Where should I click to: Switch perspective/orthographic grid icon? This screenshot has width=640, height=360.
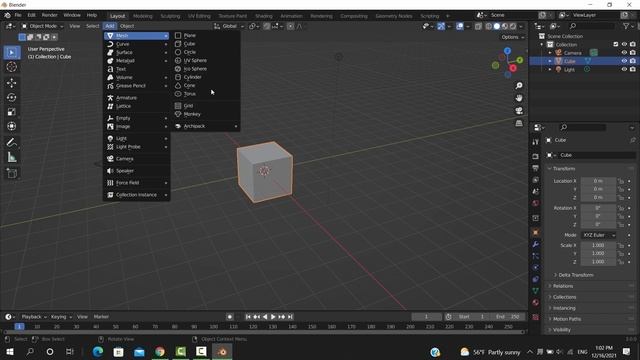519,123
